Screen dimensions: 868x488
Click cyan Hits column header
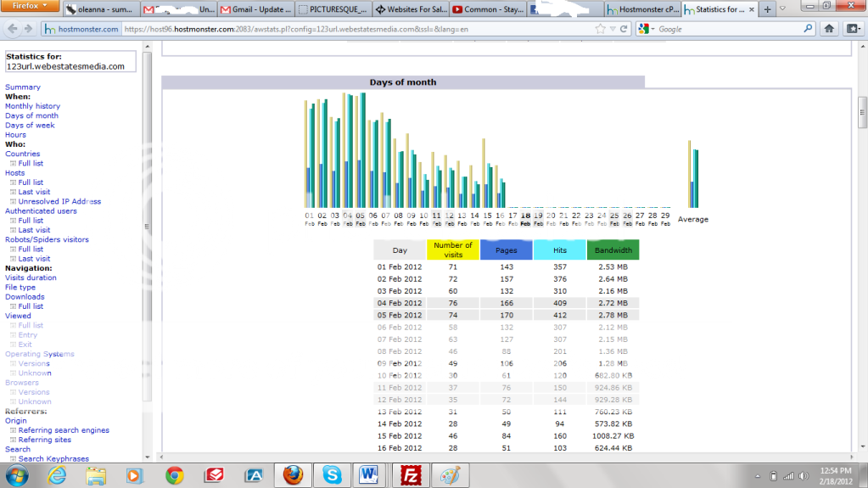(x=560, y=250)
